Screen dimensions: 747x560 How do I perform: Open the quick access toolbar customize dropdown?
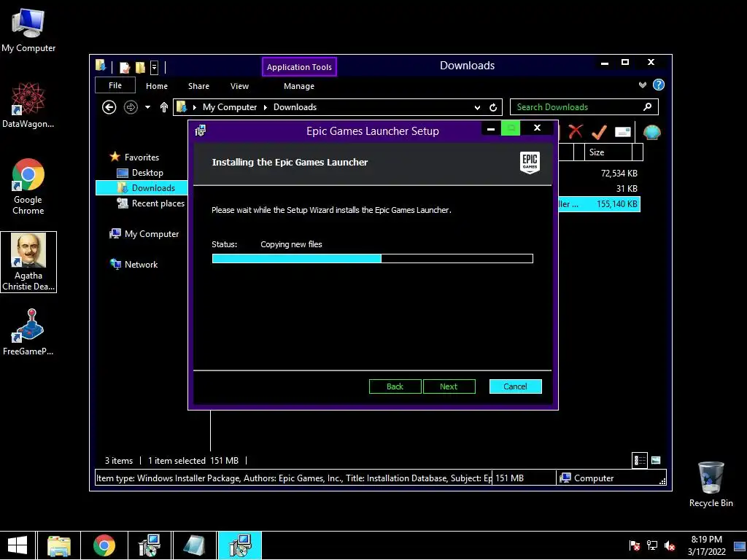pos(155,68)
